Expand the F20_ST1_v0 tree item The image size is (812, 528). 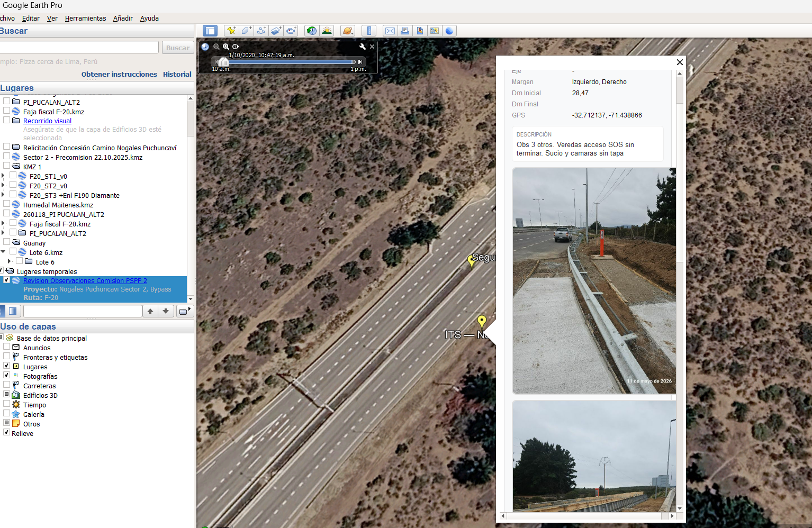(x=3, y=175)
